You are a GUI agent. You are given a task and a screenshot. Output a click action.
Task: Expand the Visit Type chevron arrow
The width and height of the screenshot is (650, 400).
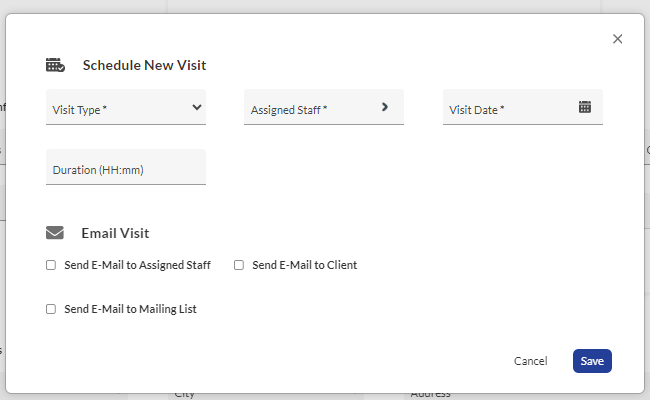[x=196, y=107]
